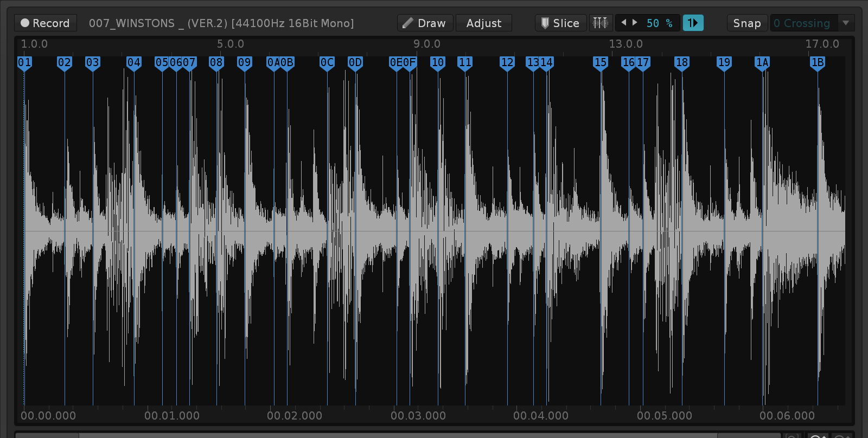Select slice marker 0C
Viewport: 868px width, 438px height.
tap(327, 63)
